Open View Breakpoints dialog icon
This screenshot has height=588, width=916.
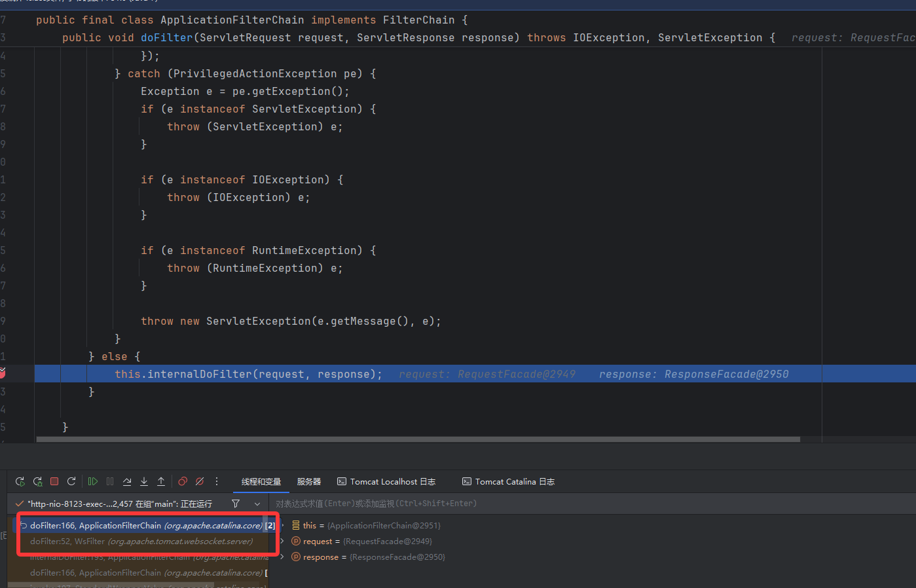[183, 481]
